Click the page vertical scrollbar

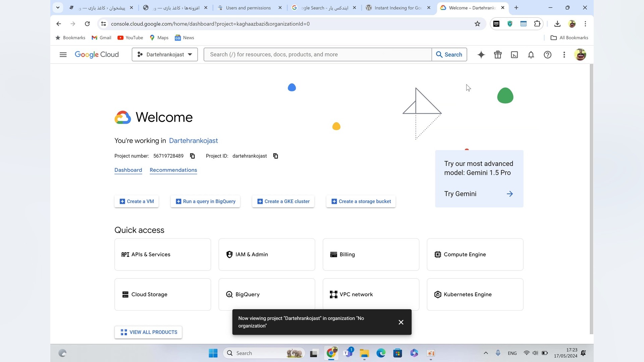tap(591, 199)
